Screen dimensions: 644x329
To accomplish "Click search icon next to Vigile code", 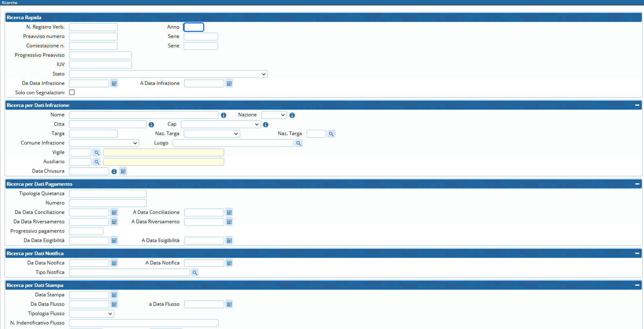I will coord(97,153).
